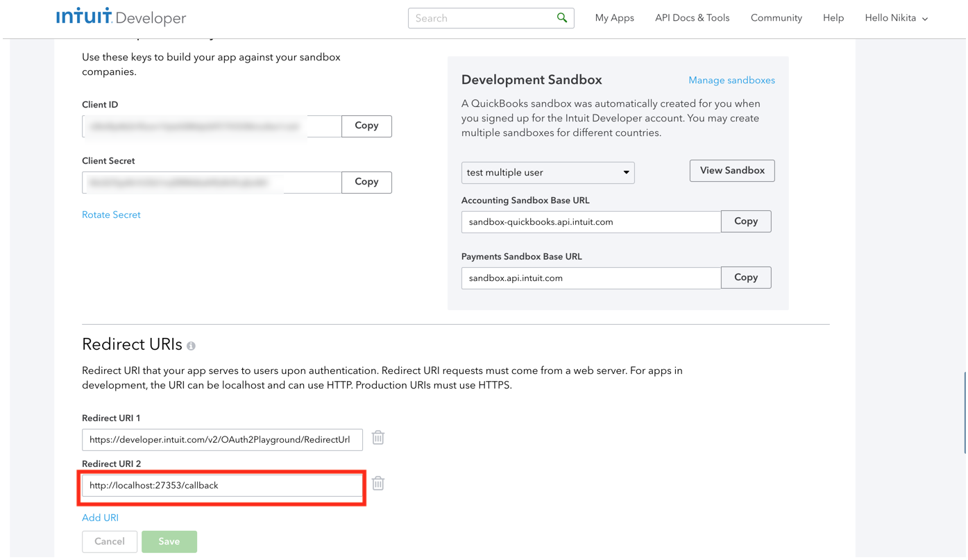Click the Redirect URIs heading
Viewport: 968px width, 560px height.
tap(132, 345)
